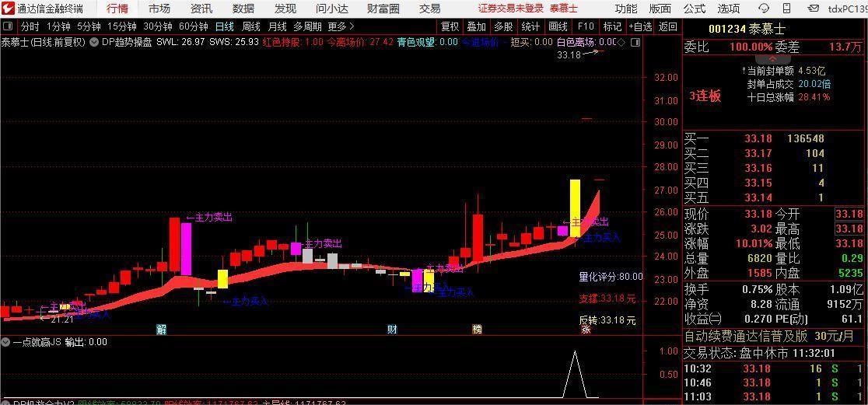Screen dimensions: 868x405
Task: Open the 功能 menu
Action: [x=626, y=9]
